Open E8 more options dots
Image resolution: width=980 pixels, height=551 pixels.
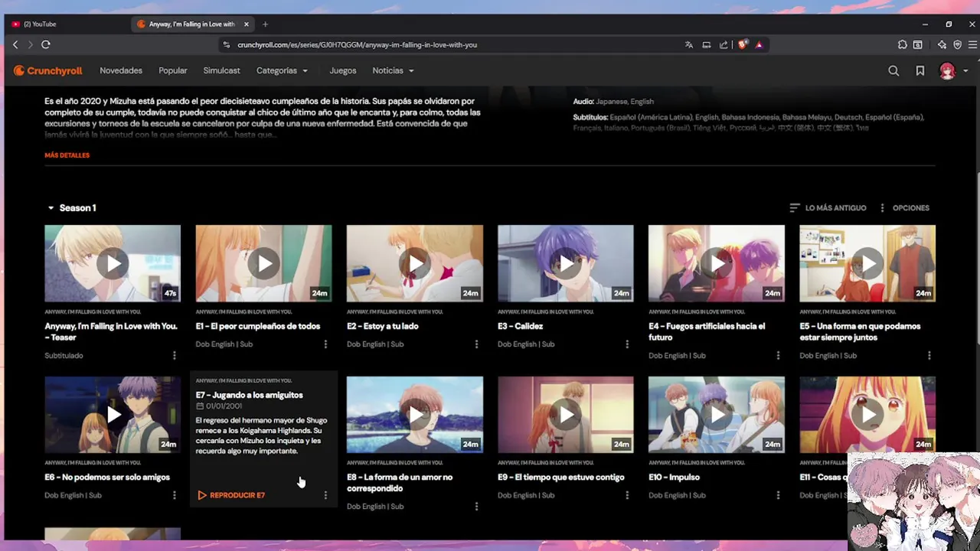coord(476,506)
